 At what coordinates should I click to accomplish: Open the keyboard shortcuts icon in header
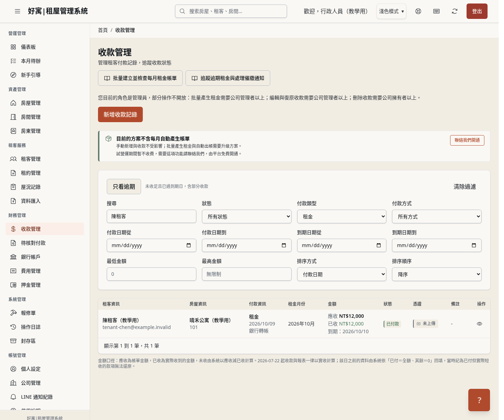(x=436, y=11)
